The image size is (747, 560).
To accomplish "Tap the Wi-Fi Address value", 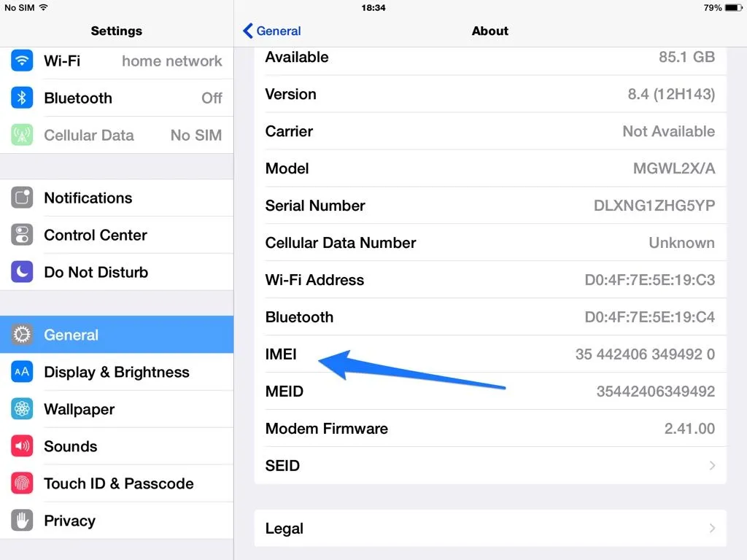I will pyautogui.click(x=649, y=280).
